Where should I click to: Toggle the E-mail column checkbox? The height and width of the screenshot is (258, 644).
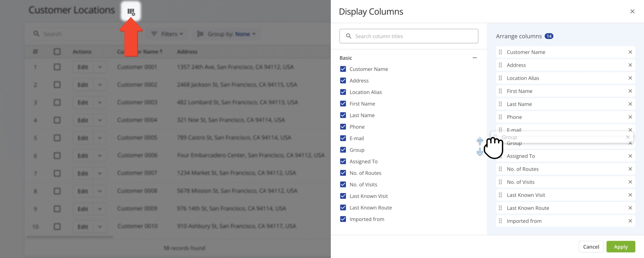pos(343,138)
